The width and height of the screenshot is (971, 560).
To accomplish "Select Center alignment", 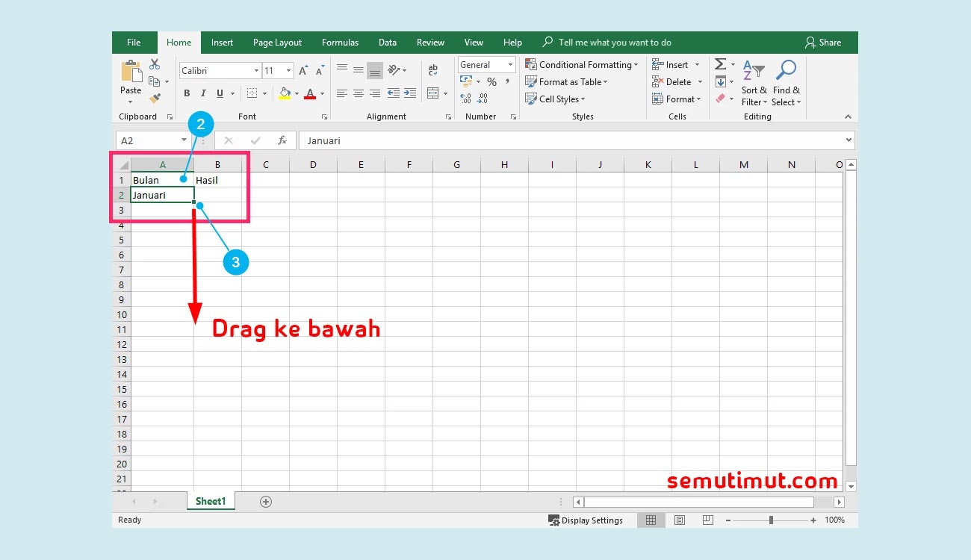I will tap(358, 93).
